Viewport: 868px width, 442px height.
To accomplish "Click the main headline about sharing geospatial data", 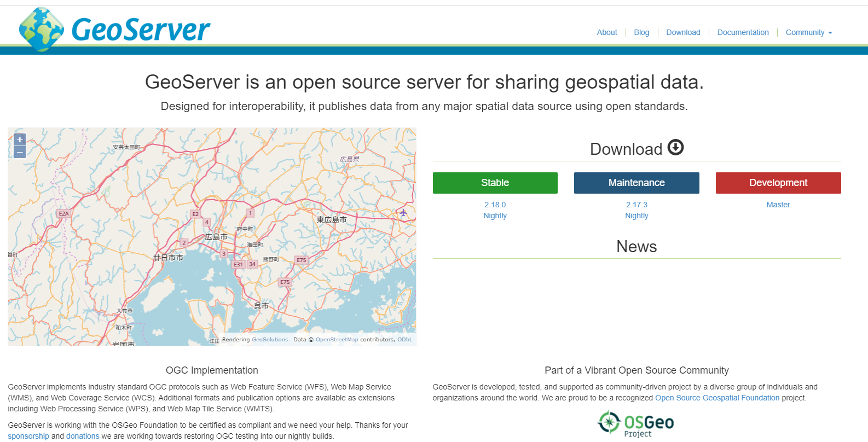I will [x=424, y=82].
